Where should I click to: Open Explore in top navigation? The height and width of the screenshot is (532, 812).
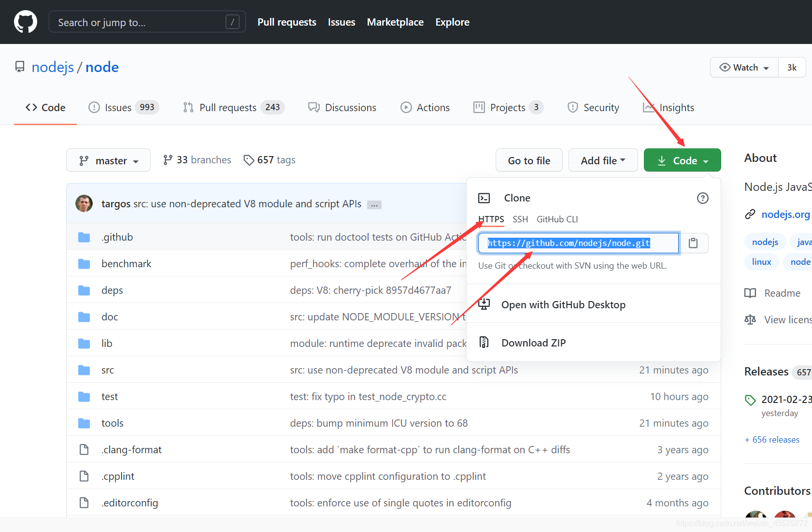(x=452, y=22)
